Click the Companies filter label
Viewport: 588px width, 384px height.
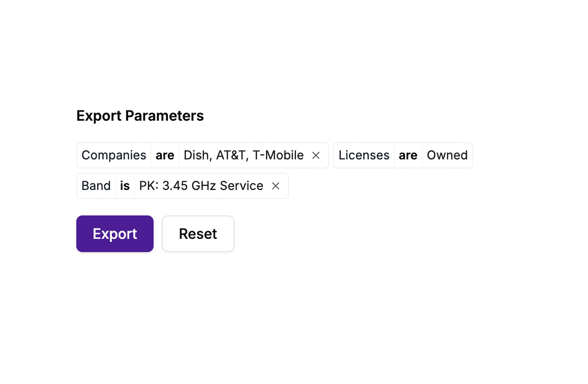[114, 155]
